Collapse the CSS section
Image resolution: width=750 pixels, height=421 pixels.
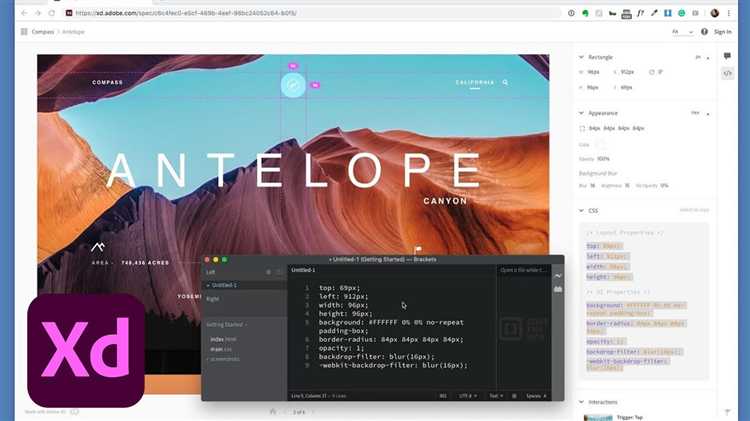[x=582, y=211]
